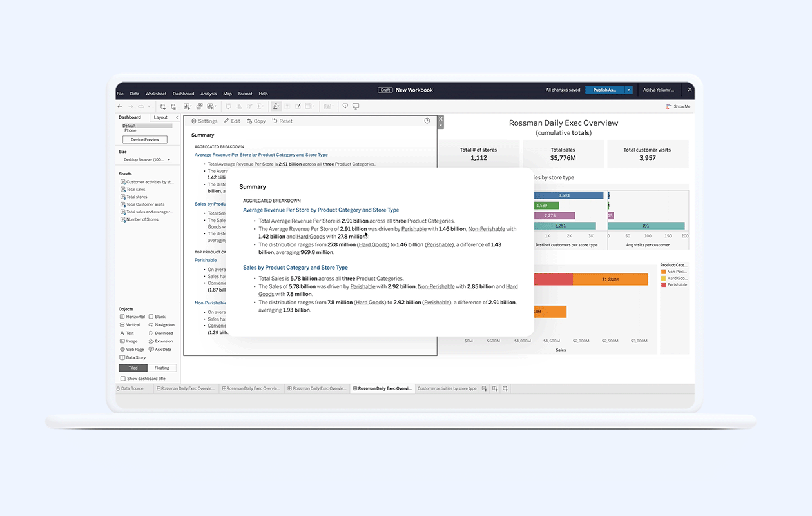
Task: Click the totals sigma toolbar icon
Action: pos(260,106)
